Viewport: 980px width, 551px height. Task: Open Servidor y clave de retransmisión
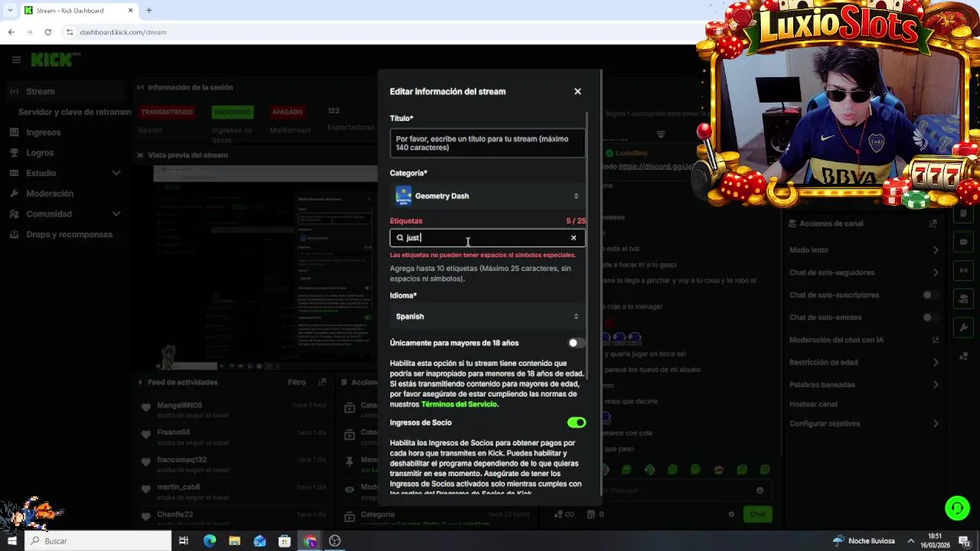pos(74,112)
